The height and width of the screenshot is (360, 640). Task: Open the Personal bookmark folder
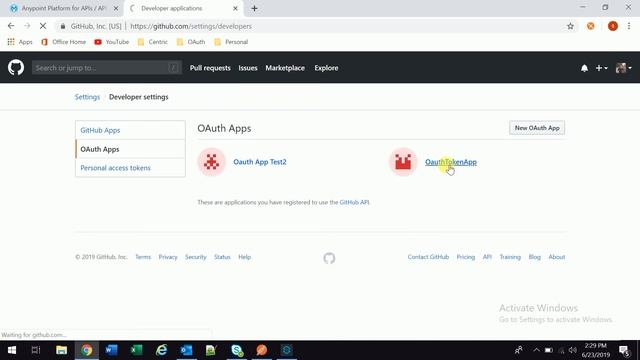(231, 42)
